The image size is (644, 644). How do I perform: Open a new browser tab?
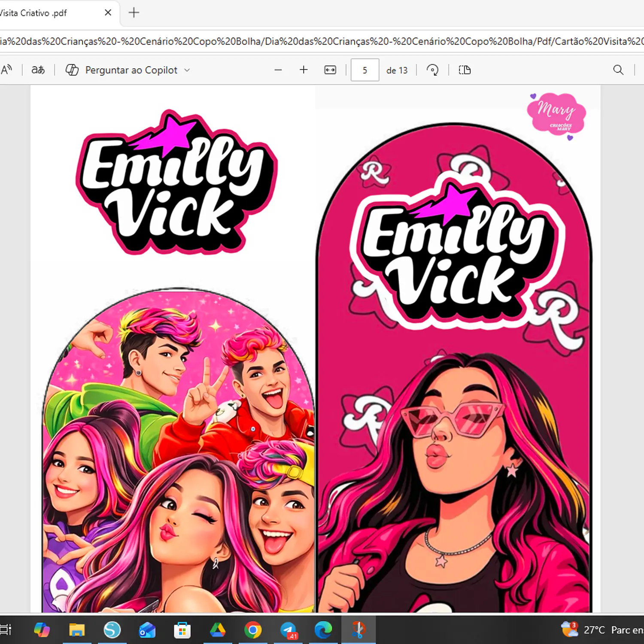point(134,13)
